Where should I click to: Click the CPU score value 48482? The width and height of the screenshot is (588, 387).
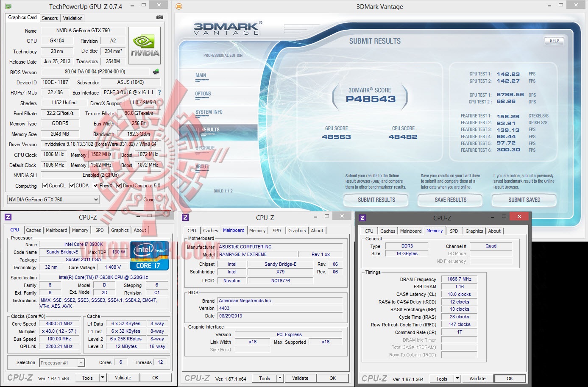[403, 137]
